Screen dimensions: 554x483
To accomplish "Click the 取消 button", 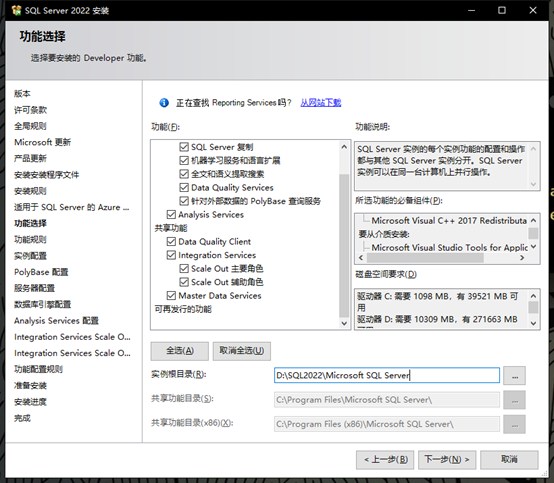I will point(509,460).
